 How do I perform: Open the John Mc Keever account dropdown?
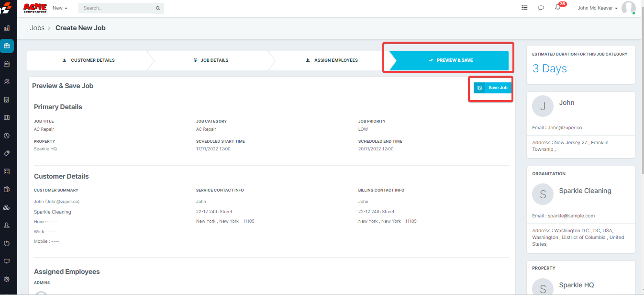(x=598, y=8)
